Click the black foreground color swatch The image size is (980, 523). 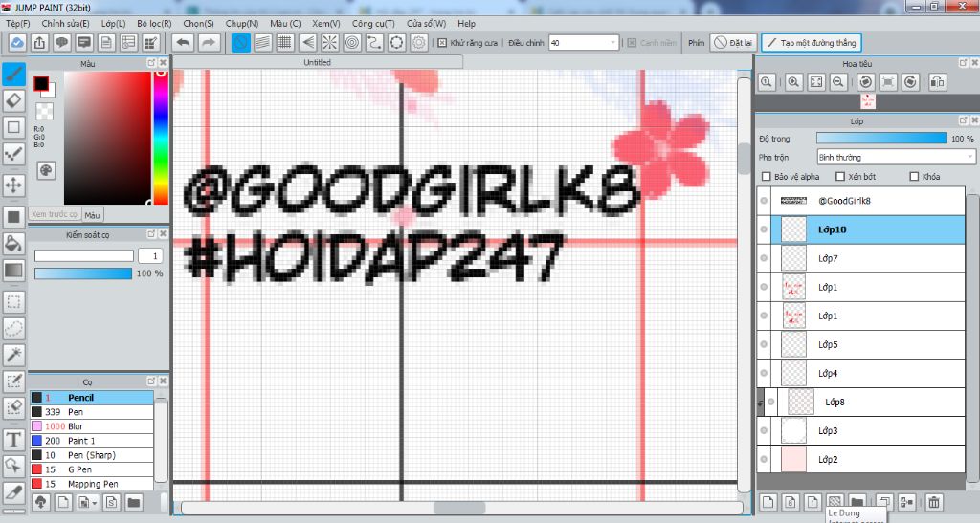pyautogui.click(x=41, y=83)
